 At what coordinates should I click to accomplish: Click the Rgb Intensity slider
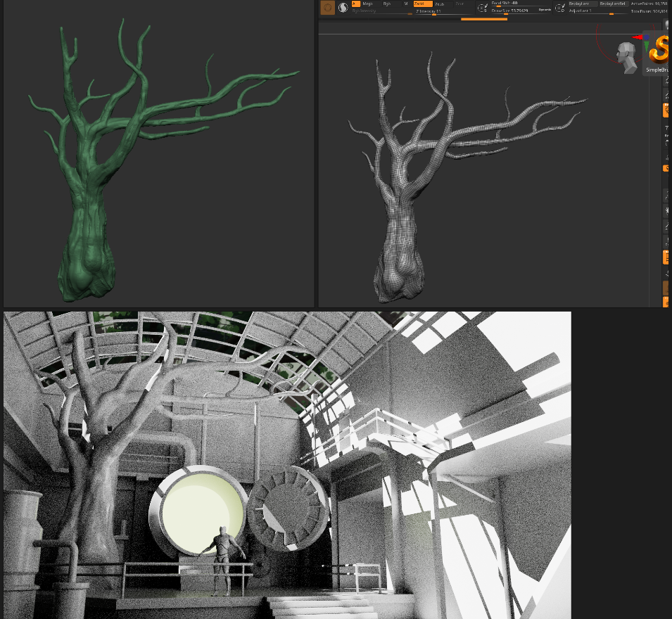pos(382,11)
